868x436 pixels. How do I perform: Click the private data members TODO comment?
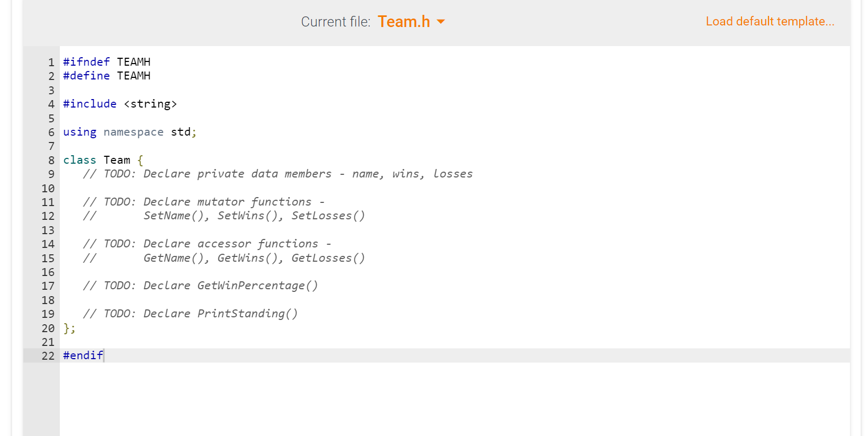coord(278,174)
